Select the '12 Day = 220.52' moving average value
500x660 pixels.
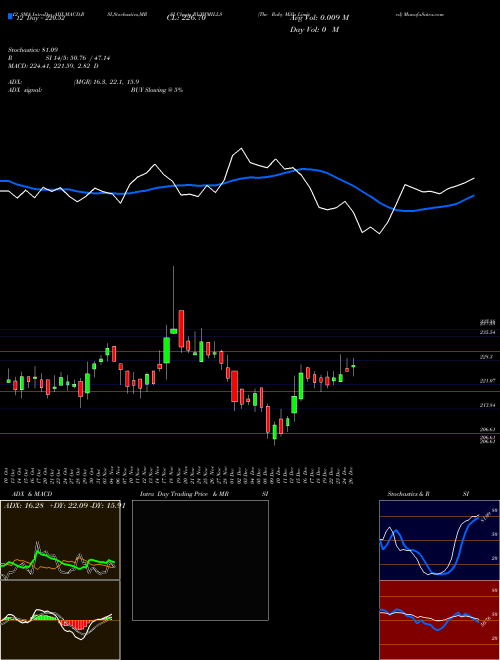[x=39, y=18]
